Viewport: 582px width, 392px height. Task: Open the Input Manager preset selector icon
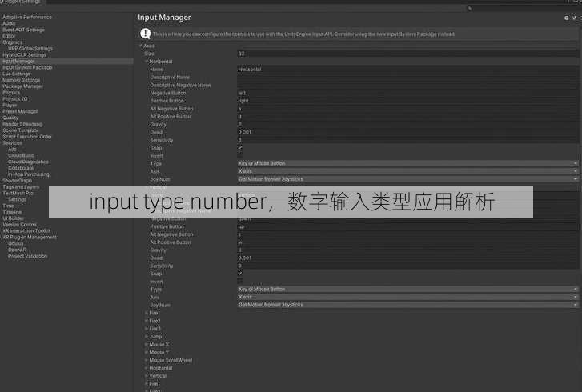(x=574, y=18)
